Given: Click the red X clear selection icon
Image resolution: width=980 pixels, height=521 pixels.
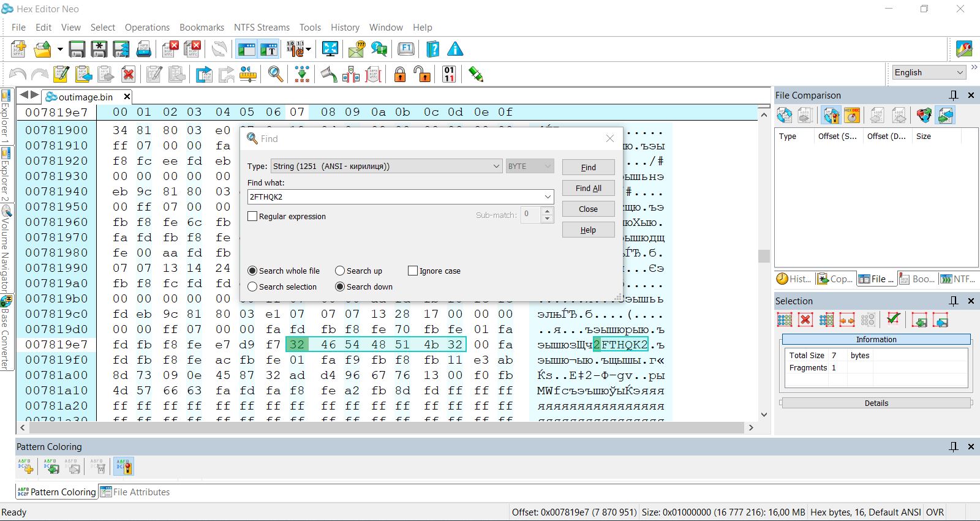Looking at the screenshot, I should [805, 320].
